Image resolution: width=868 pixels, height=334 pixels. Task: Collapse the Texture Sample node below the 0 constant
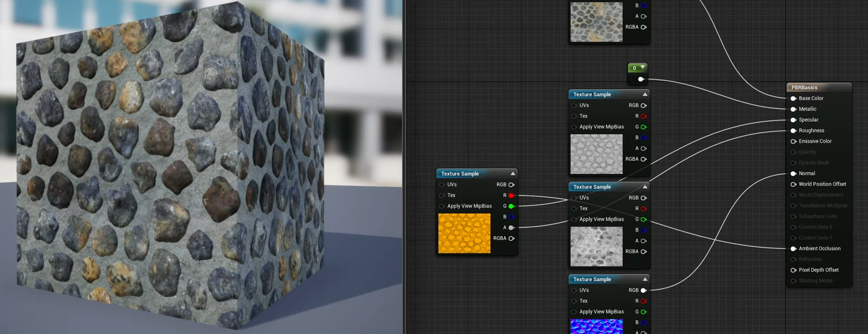645,94
